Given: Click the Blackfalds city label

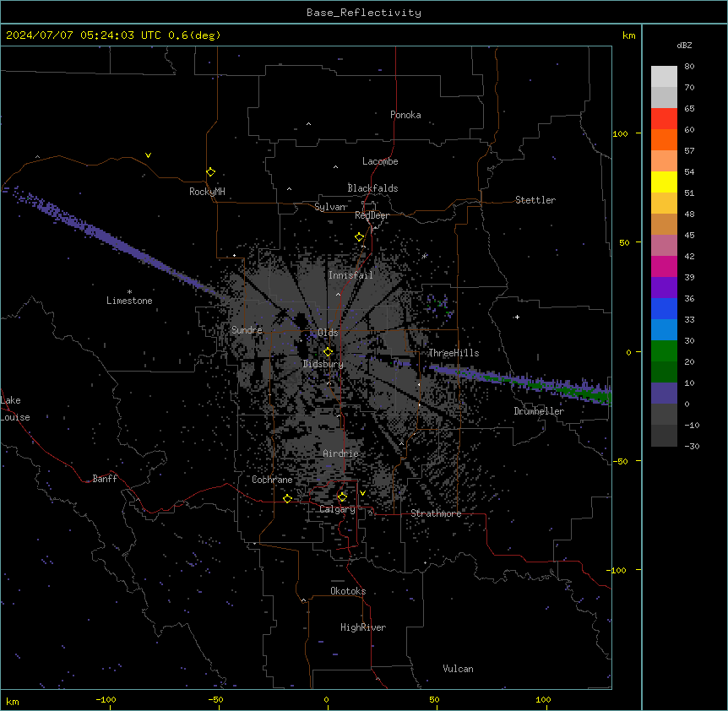Looking at the screenshot, I should 372,188.
